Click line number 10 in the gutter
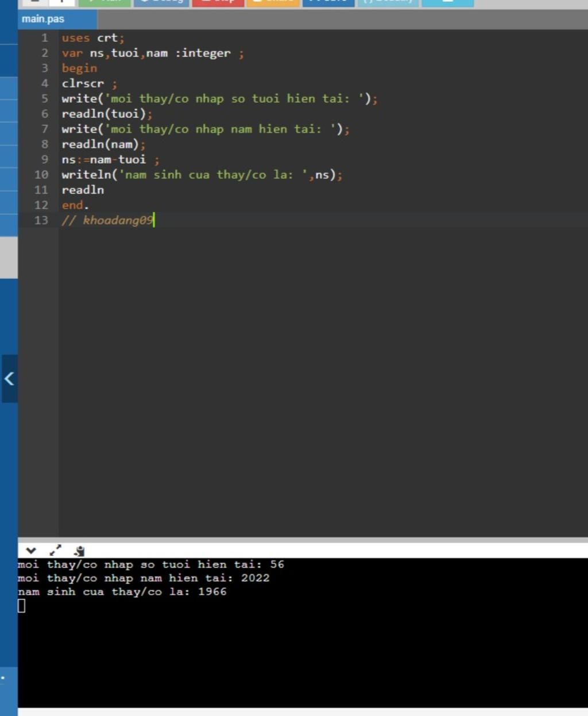This screenshot has width=588, height=716. click(x=41, y=175)
